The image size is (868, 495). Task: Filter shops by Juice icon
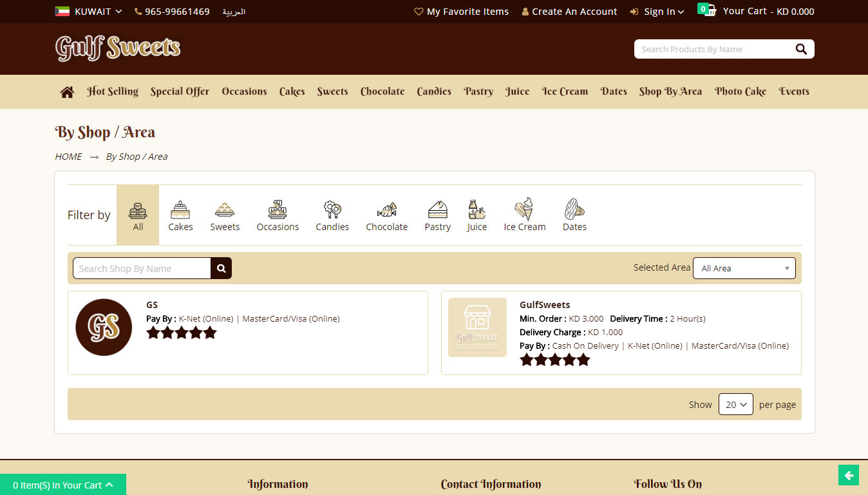click(x=476, y=210)
